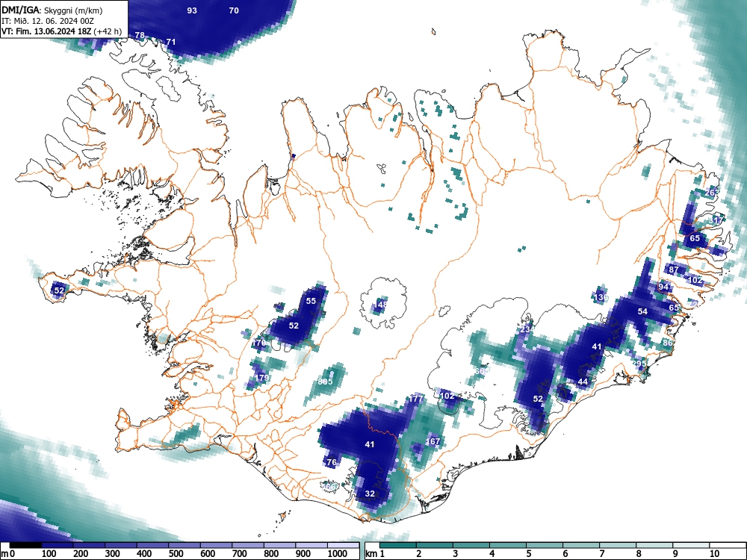Click the value '148' on the glacier
The width and height of the screenshot is (747, 560).
point(381,305)
